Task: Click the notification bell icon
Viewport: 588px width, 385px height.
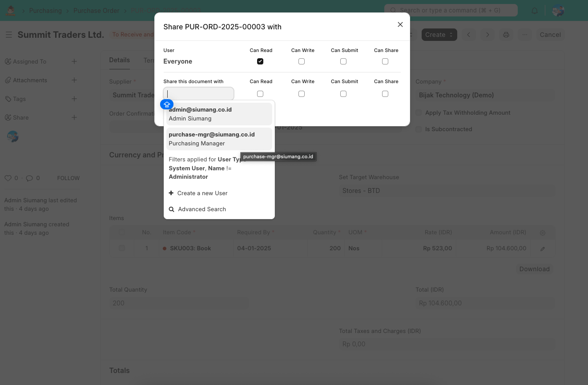Action: 535,11
